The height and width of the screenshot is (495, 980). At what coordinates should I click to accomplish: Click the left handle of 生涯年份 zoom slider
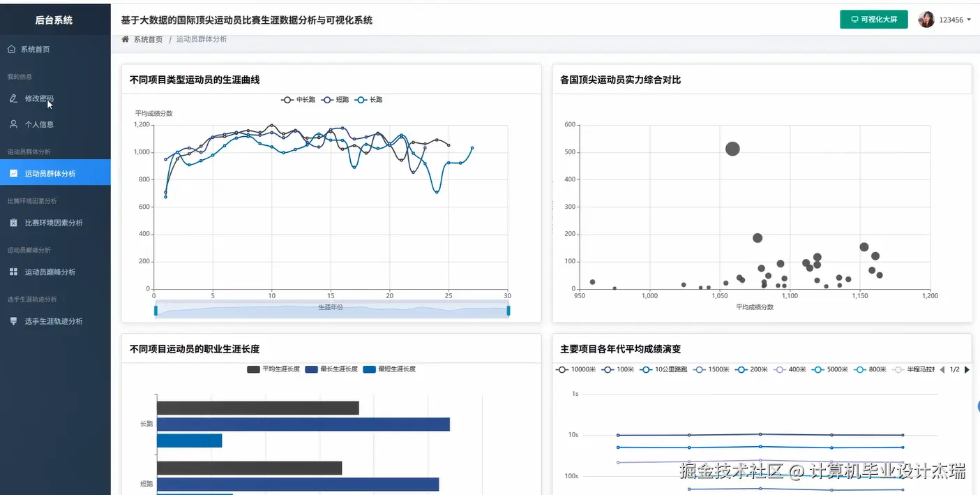coord(156,310)
